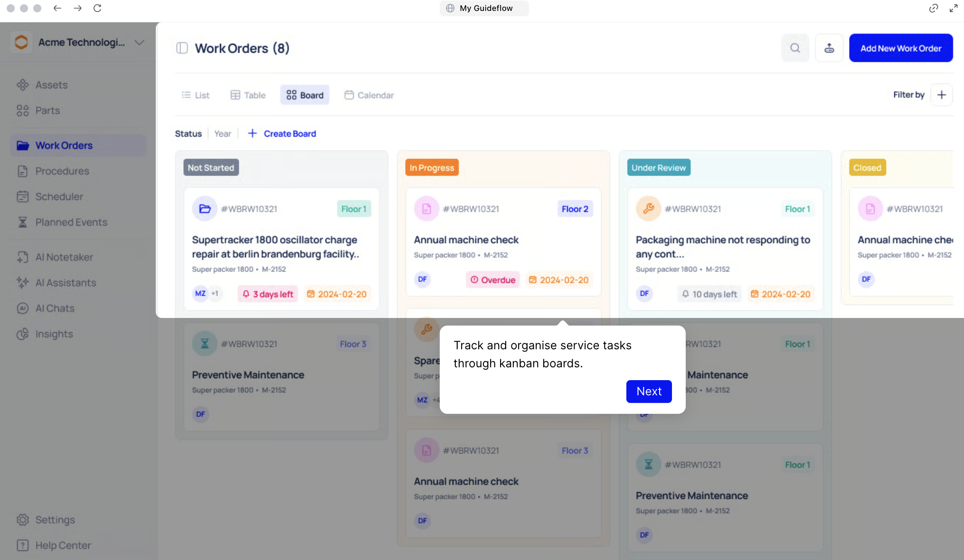
Task: Open the Insights sidebar item
Action: click(x=54, y=334)
